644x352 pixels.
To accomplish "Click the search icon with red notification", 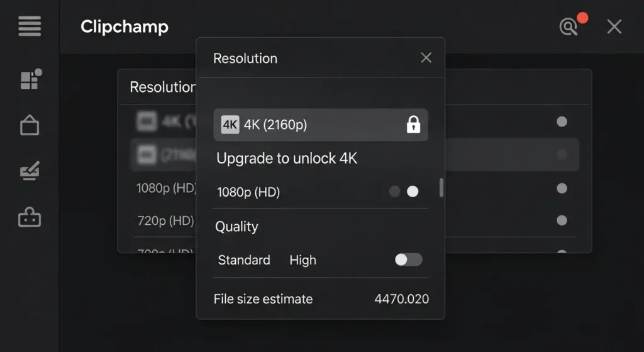I will click(x=569, y=26).
